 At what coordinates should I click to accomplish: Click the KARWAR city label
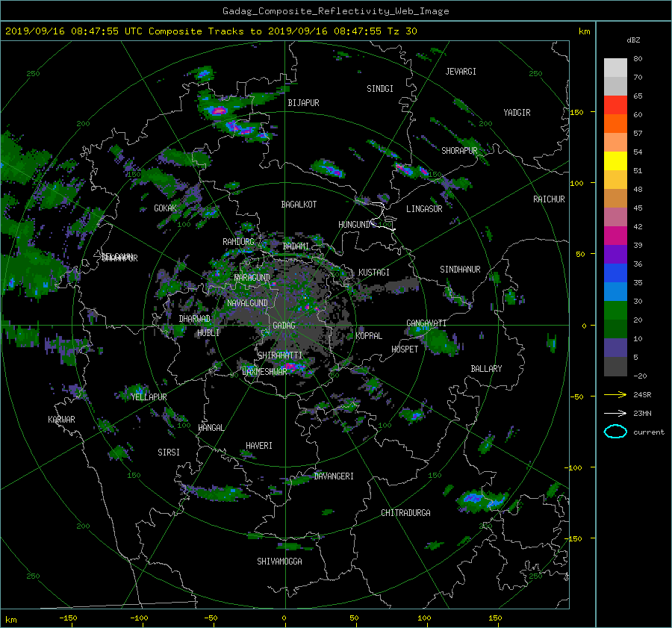click(61, 420)
